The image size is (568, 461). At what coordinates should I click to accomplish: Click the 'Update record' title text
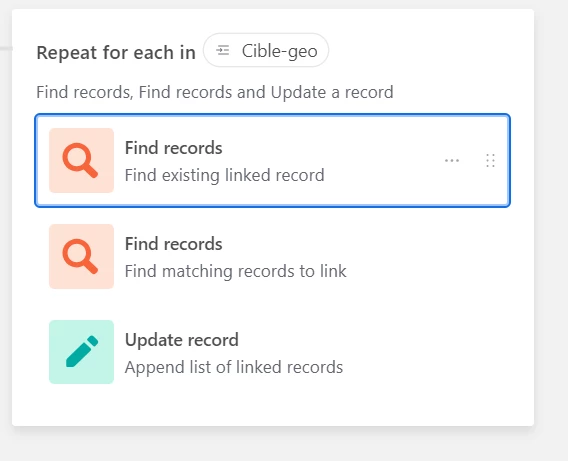click(181, 340)
